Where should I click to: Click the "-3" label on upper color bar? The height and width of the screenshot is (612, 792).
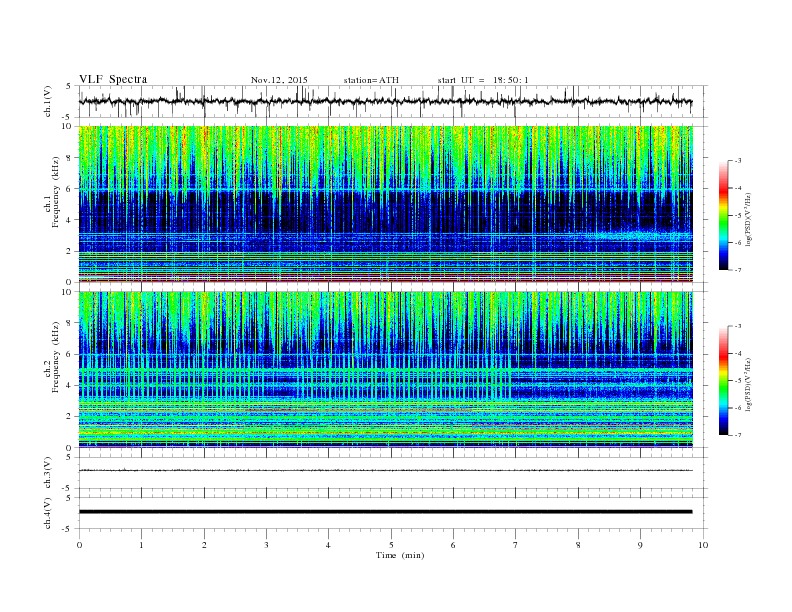tap(738, 161)
